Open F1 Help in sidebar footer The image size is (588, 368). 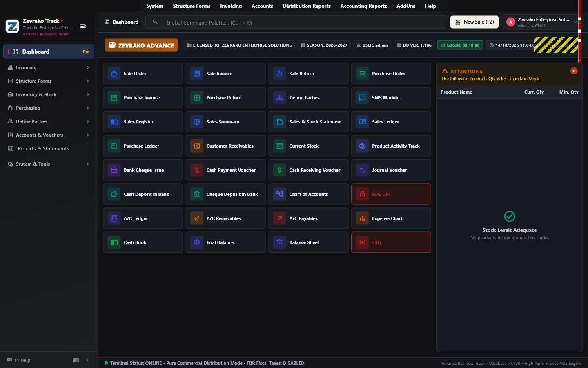pos(19,360)
